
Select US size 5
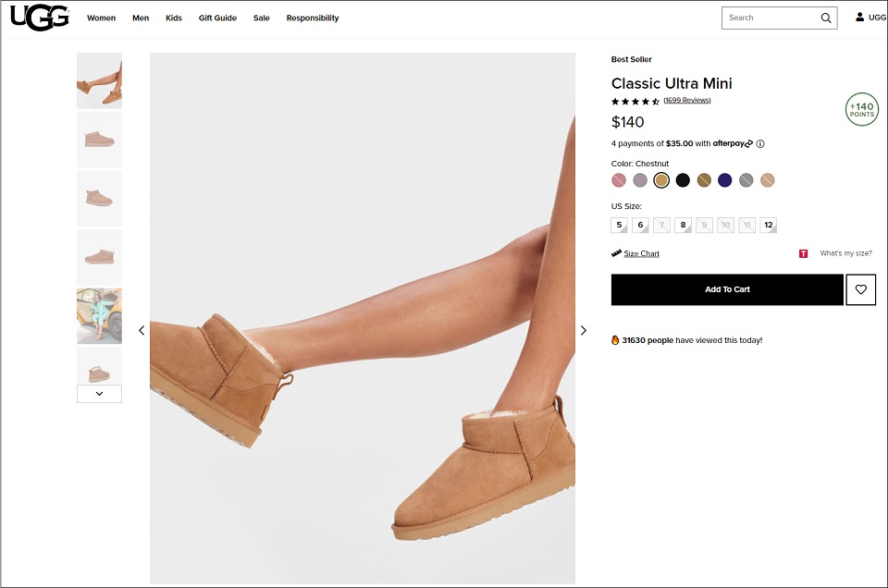(x=619, y=226)
